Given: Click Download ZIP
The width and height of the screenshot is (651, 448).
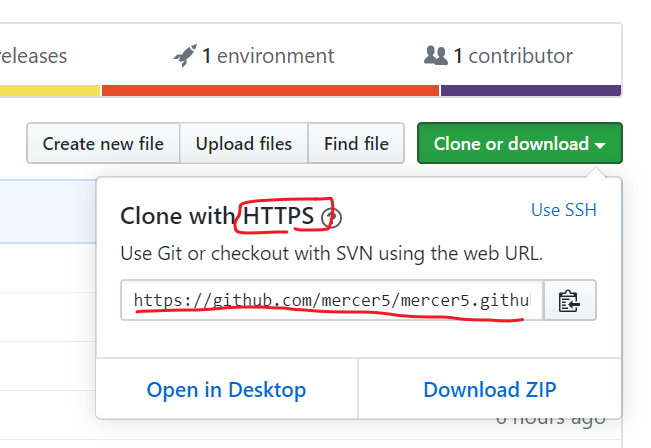Looking at the screenshot, I should point(490,389).
